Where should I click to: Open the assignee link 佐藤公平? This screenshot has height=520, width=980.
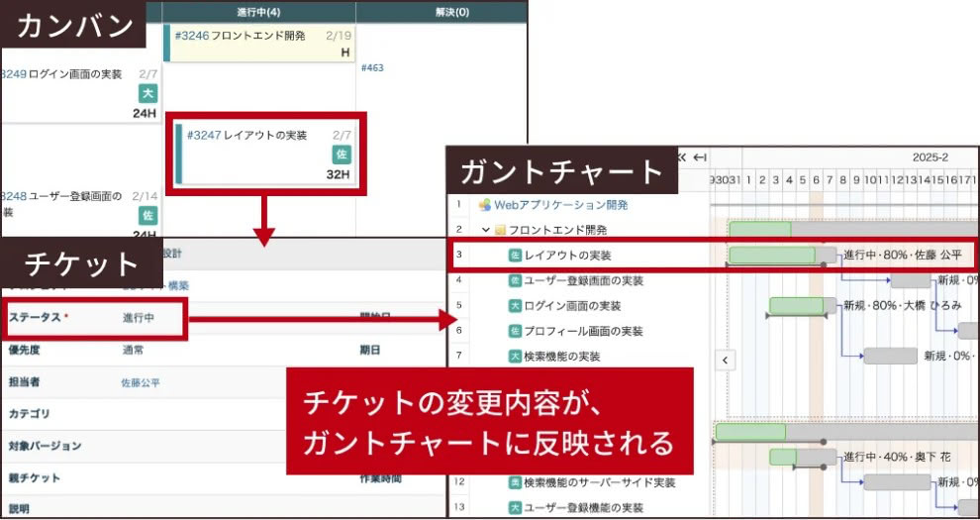140,382
